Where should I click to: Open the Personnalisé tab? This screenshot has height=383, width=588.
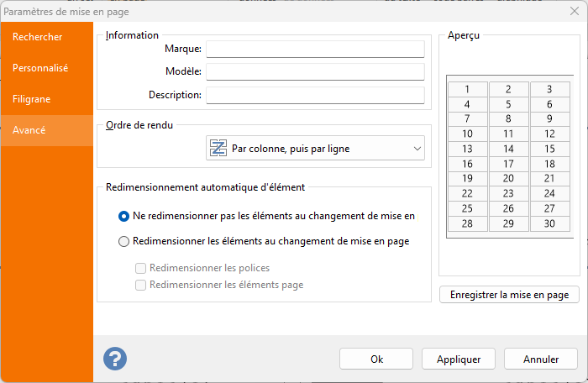tap(48, 68)
